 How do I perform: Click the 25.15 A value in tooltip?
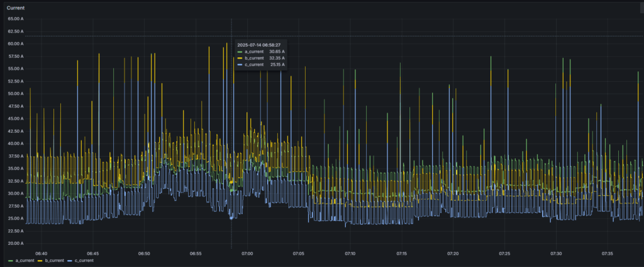277,64
